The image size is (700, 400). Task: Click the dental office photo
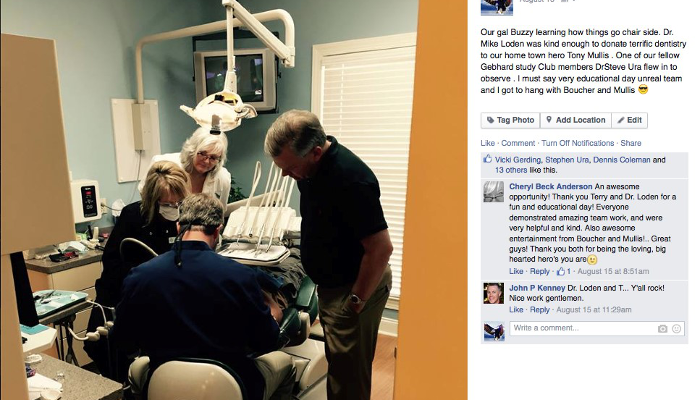pos(210,200)
